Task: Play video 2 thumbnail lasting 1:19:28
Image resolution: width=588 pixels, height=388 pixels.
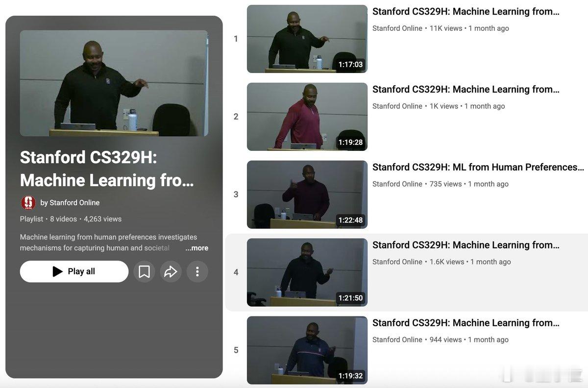Action: tap(307, 117)
